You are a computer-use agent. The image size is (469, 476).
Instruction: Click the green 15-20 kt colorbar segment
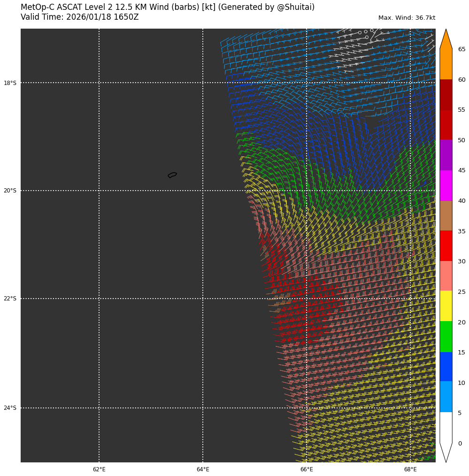pyautogui.click(x=446, y=337)
